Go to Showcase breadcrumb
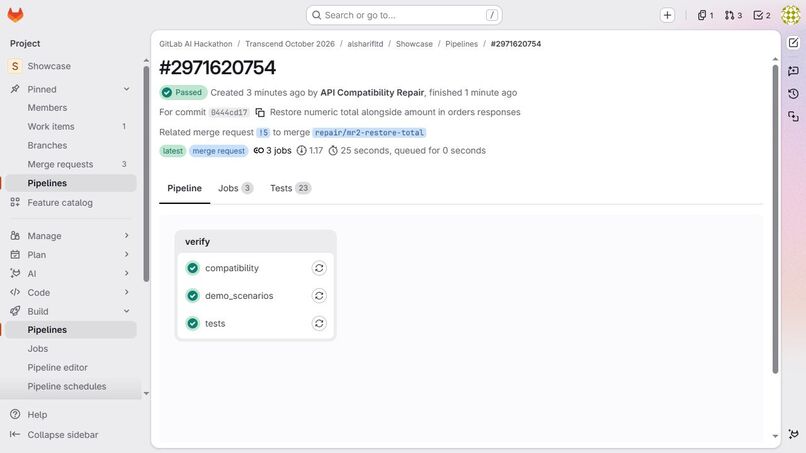 [x=414, y=44]
